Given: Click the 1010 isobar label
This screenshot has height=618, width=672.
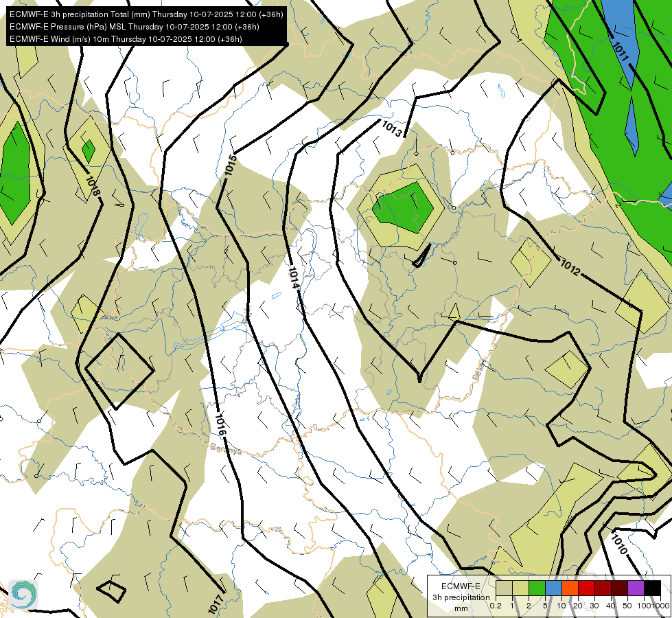Looking at the screenshot, I should [x=619, y=544].
